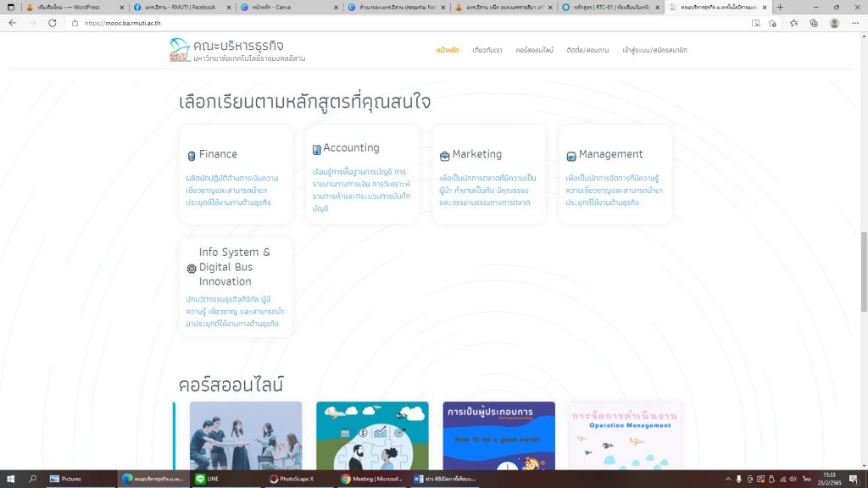Select the เกี่ยวกับเรา navigation menu item

pyautogui.click(x=487, y=50)
